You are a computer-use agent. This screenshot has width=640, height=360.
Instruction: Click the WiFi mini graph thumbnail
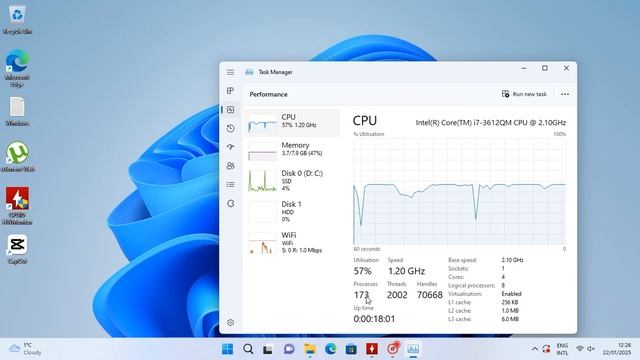click(262, 244)
